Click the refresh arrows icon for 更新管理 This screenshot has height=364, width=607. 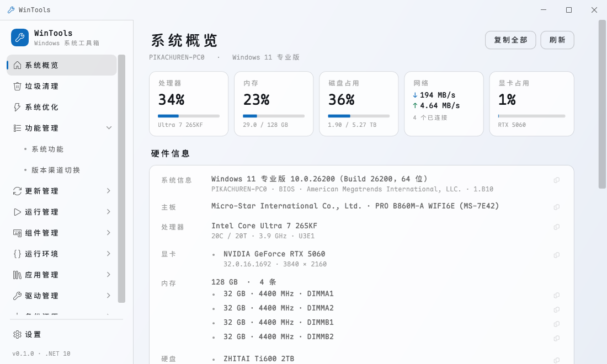pyautogui.click(x=18, y=191)
